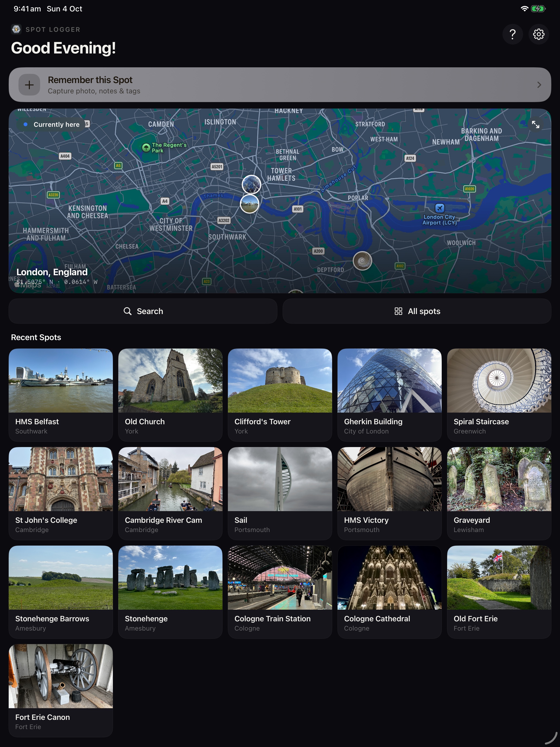This screenshot has height=747, width=560.
Task: Open the Old Church York card
Action: (170, 395)
